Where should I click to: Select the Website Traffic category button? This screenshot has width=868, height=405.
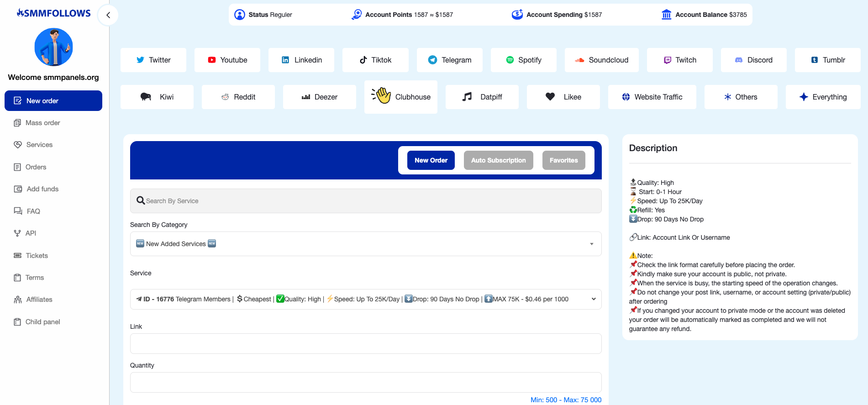[x=652, y=97]
